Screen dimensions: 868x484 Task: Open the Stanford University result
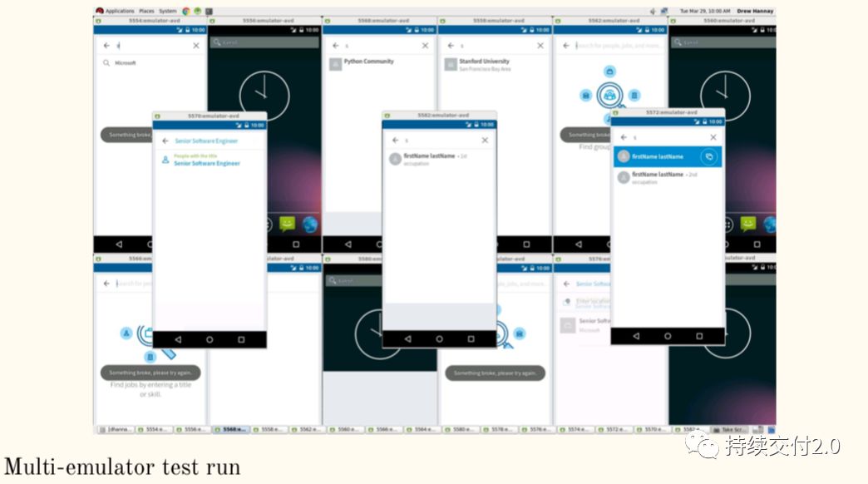495,64
